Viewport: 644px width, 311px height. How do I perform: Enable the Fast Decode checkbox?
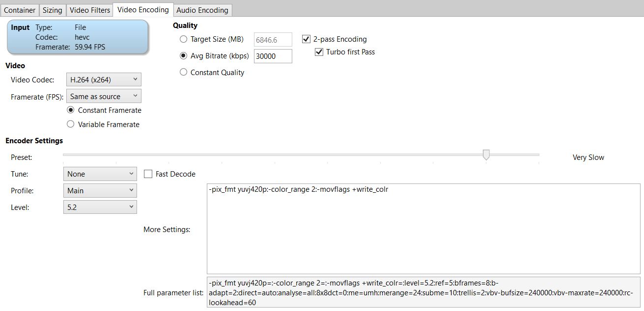148,174
